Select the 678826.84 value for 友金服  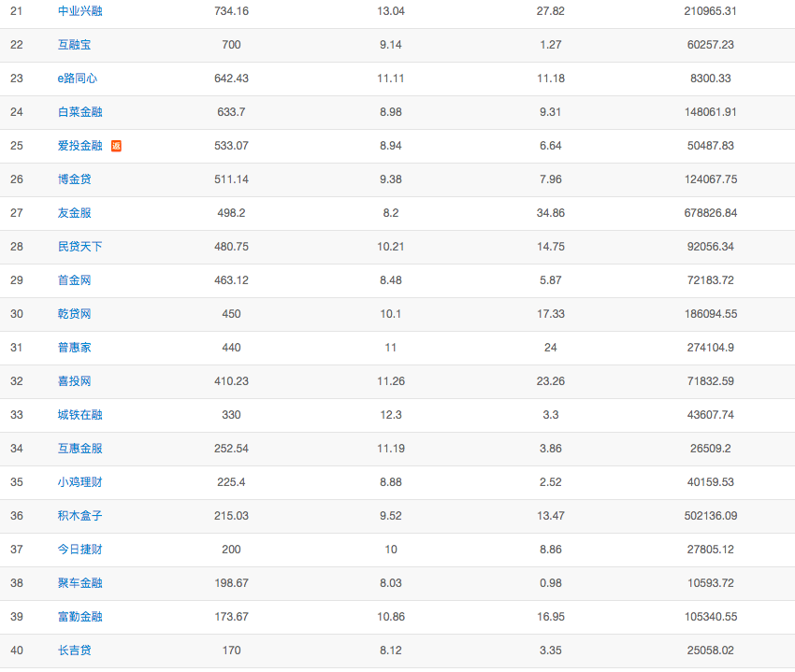tap(710, 213)
